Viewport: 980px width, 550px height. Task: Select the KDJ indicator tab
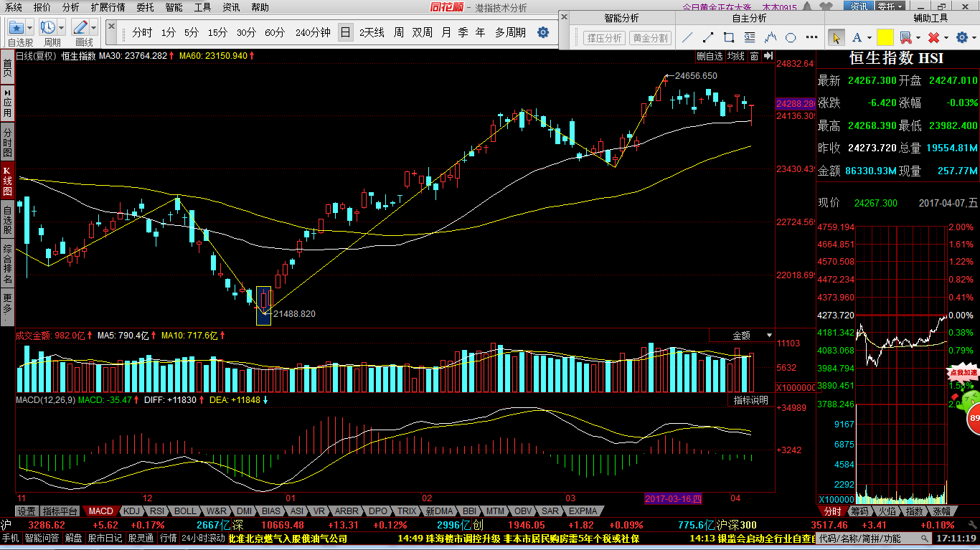(131, 511)
